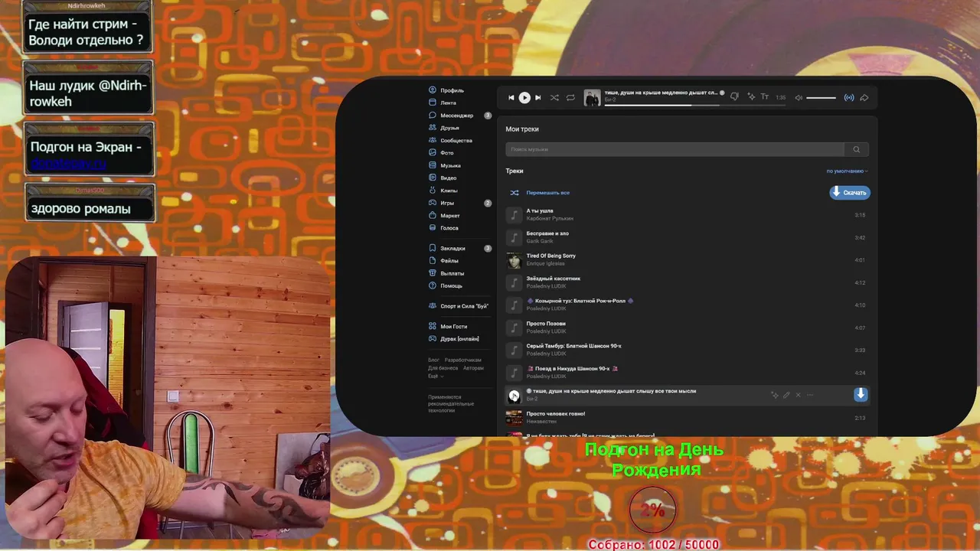This screenshot has height=551, width=980.
Task: Skip to the next track
Action: [537, 97]
